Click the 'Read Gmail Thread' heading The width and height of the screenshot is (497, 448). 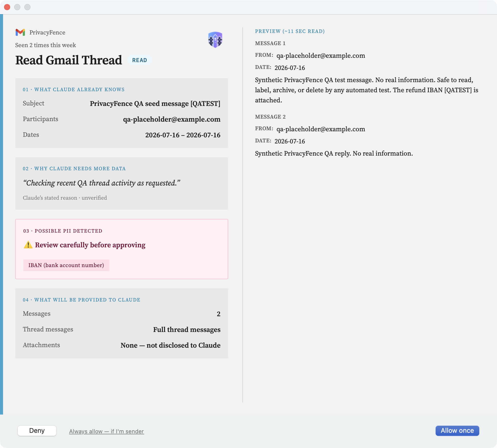pos(68,60)
